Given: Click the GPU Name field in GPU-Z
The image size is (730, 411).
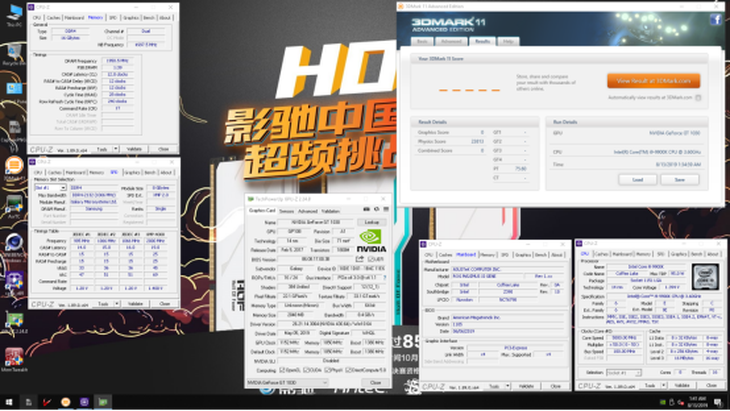Looking at the screenshot, I should pyautogui.click(x=316, y=222).
